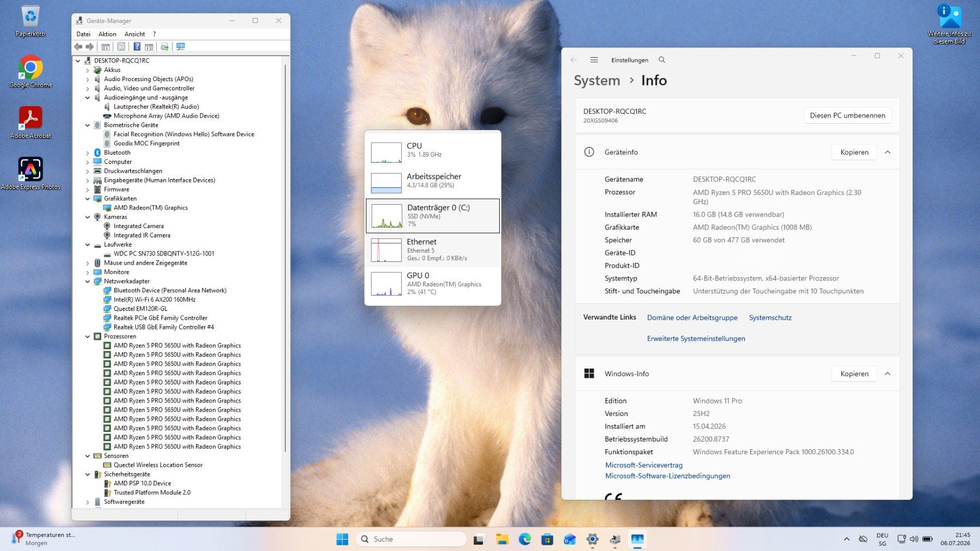This screenshot has height=551, width=980.
Task: Open the Aktion menu
Action: click(107, 34)
